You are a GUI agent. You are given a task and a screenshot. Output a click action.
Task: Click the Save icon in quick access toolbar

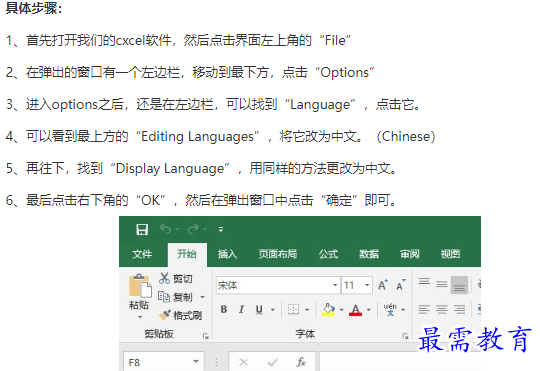click(142, 229)
